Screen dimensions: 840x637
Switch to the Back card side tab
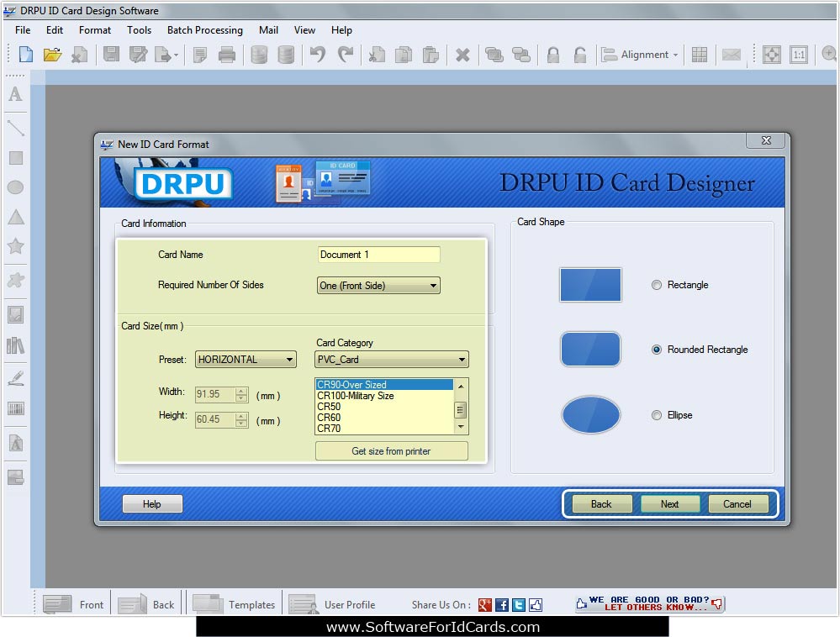pos(146,605)
